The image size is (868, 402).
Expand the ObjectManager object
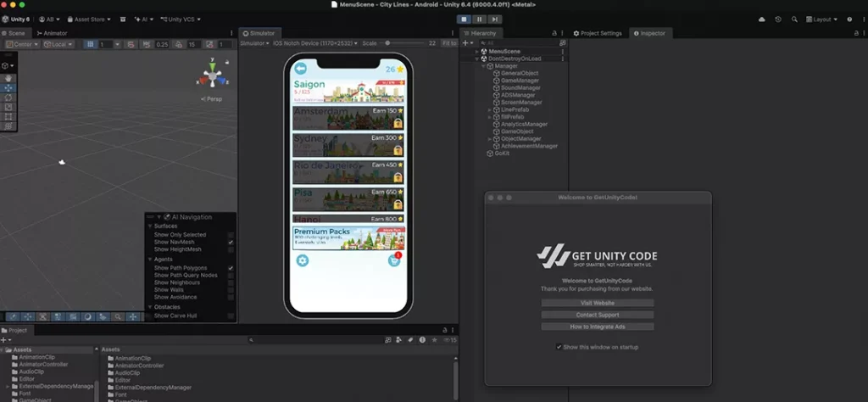[x=489, y=139]
